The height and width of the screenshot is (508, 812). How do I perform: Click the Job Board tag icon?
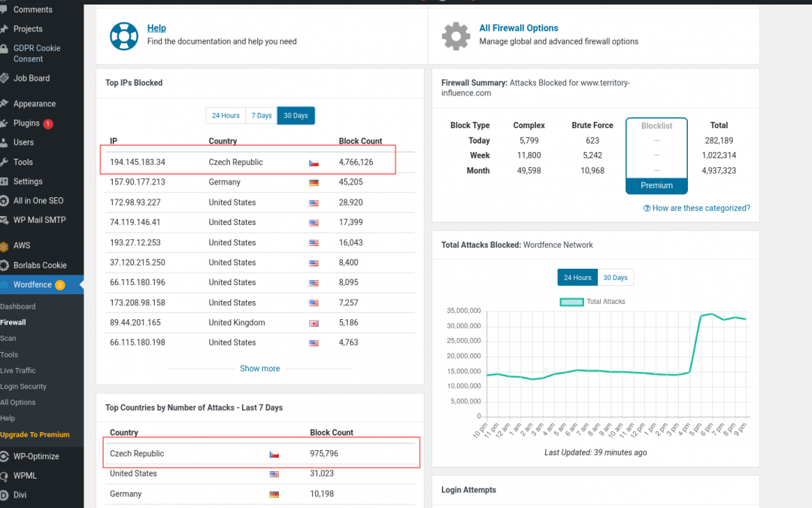pyautogui.click(x=5, y=78)
